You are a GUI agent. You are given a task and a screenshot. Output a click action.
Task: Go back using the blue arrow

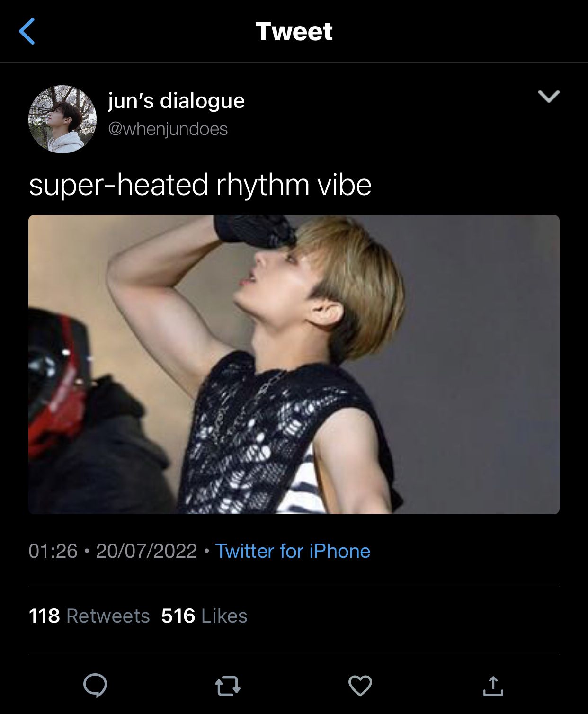click(27, 31)
